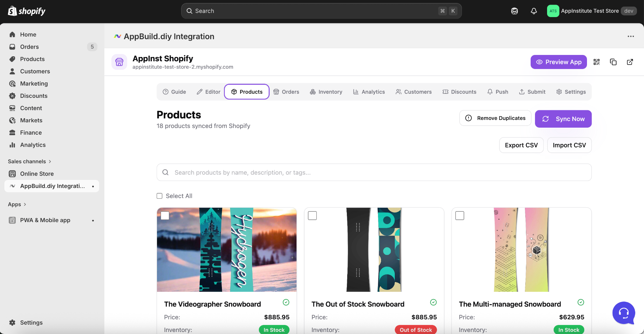This screenshot has width=644, height=334.
Task: Switch to the Push tab
Action: [x=498, y=92]
